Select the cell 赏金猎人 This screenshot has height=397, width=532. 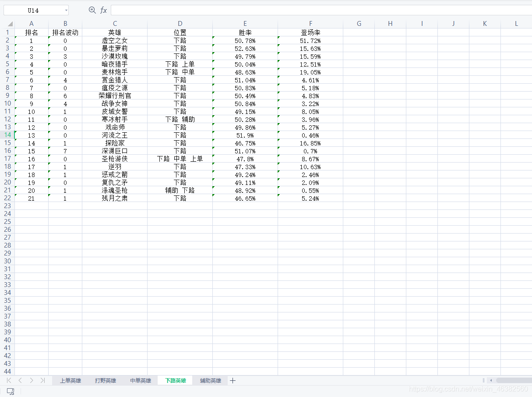point(115,80)
